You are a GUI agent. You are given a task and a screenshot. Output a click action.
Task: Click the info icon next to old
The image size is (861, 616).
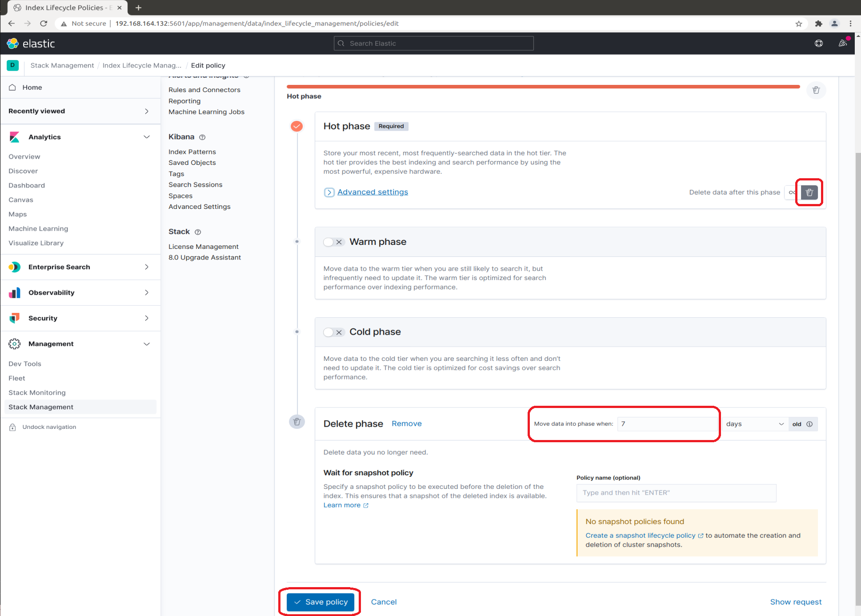(809, 424)
